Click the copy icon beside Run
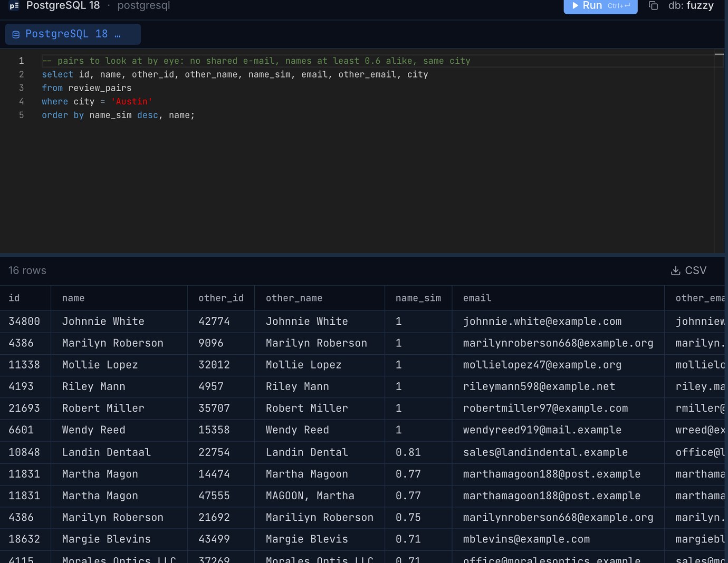 tap(653, 6)
